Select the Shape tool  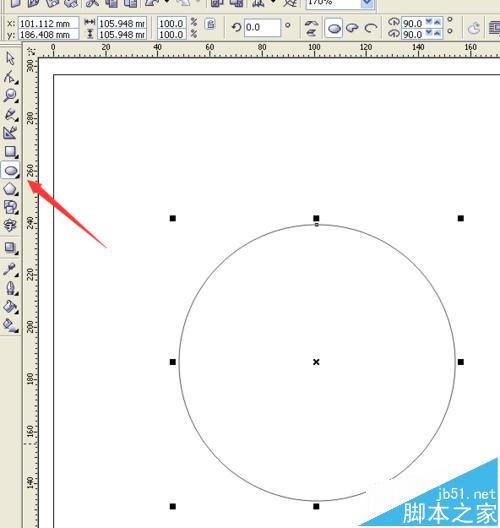pos(10,77)
